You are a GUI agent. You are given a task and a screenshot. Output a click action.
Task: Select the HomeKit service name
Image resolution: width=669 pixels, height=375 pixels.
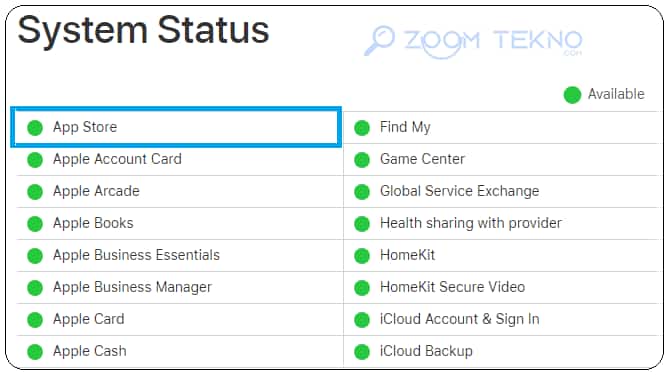point(407,255)
